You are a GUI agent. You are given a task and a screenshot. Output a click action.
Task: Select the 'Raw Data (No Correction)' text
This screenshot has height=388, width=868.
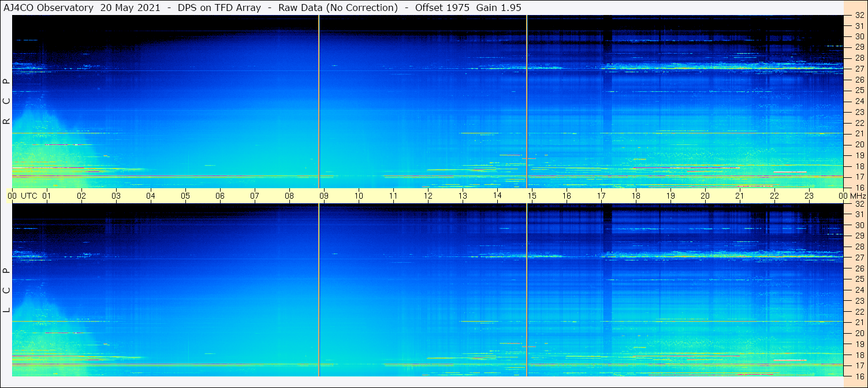[338, 8]
